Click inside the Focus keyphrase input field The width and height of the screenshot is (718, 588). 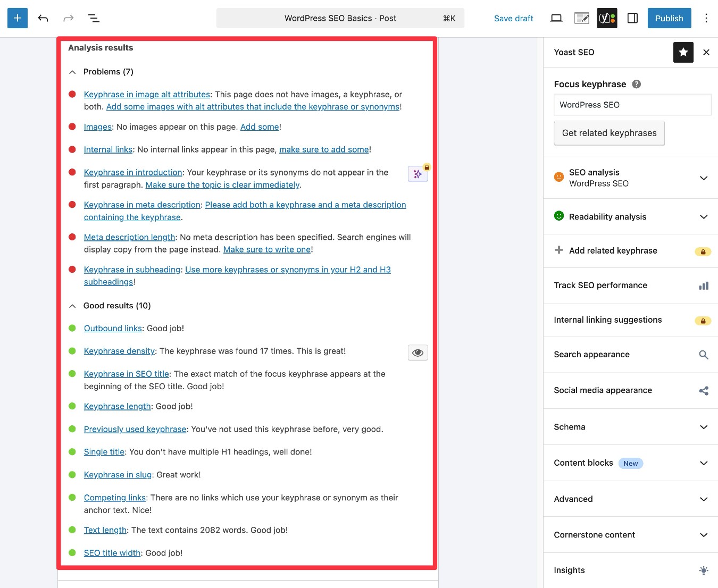click(x=632, y=105)
